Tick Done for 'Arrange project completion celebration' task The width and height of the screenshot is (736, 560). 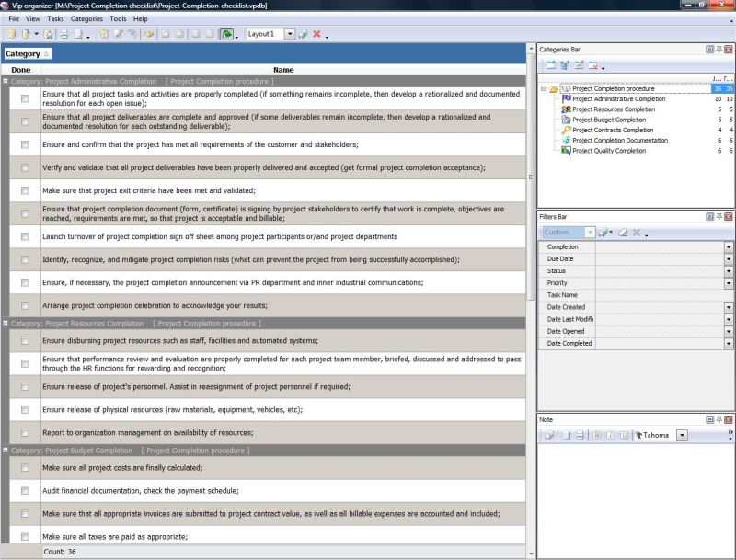[x=25, y=305]
